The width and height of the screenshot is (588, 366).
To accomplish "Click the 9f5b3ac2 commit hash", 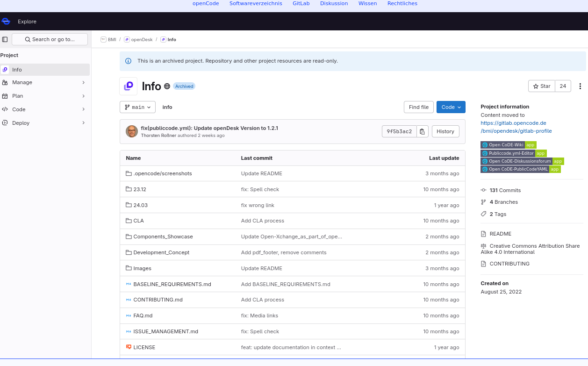I will point(399,131).
